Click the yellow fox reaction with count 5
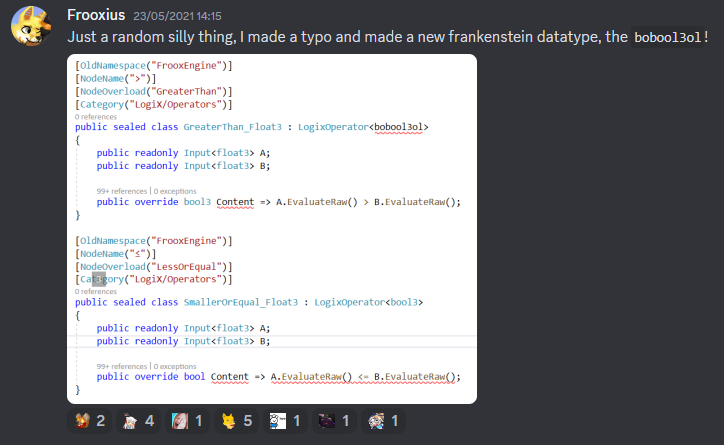This screenshot has width=724, height=445. pos(236,422)
